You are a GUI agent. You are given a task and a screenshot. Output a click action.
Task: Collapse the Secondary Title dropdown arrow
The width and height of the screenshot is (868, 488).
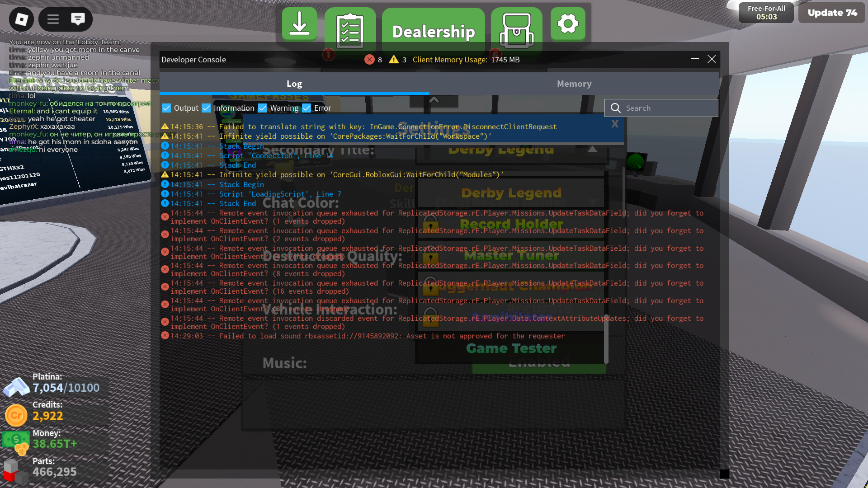(x=592, y=149)
